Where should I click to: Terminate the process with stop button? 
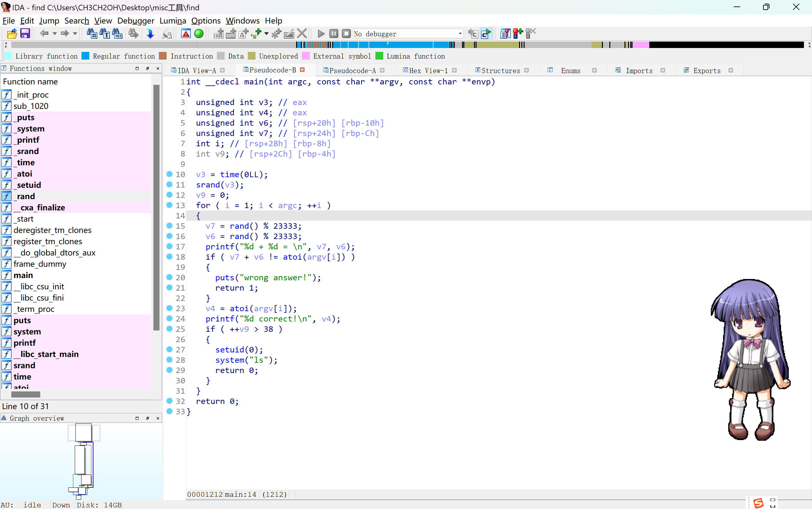click(346, 34)
